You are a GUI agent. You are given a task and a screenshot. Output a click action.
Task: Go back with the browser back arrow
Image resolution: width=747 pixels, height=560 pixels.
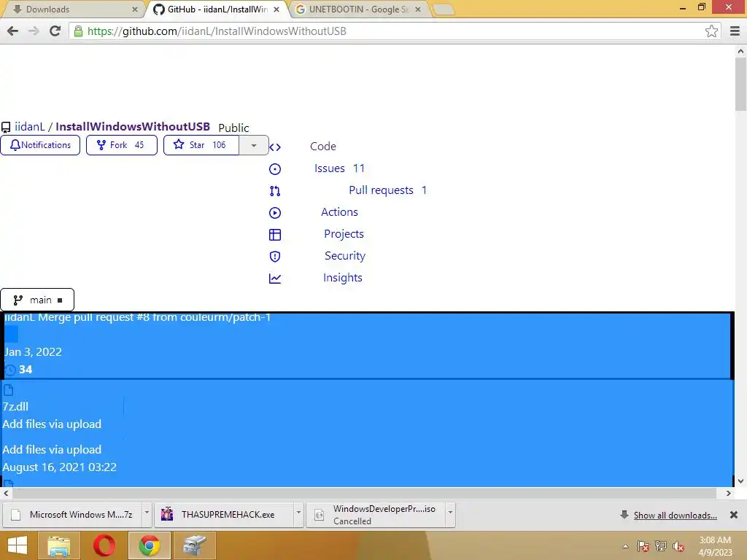[13, 31]
